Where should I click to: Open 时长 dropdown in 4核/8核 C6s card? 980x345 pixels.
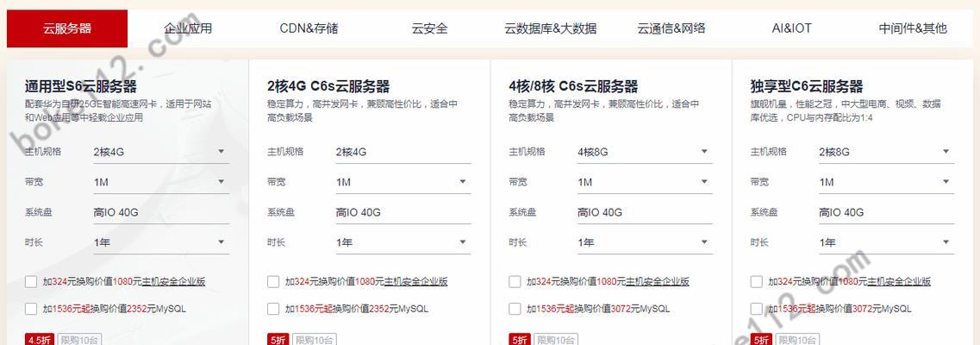tap(645, 242)
